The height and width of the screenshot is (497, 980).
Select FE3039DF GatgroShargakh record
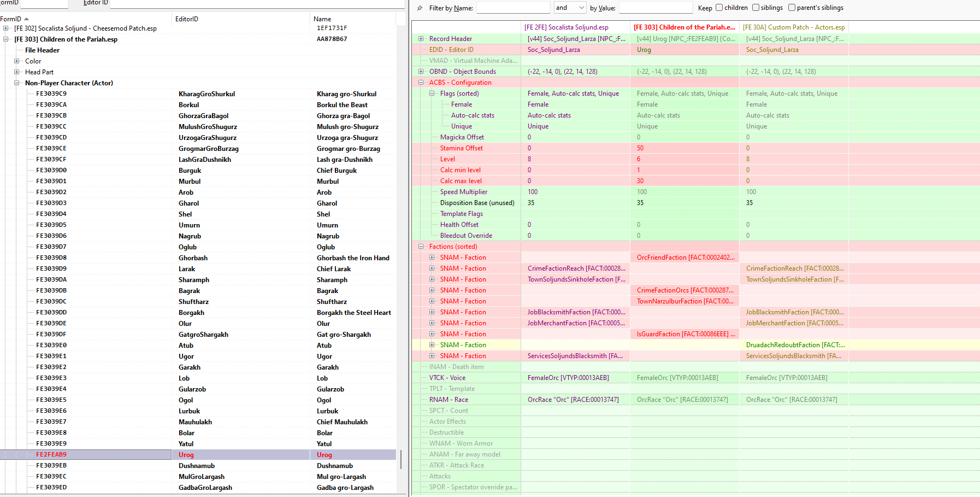(198, 335)
